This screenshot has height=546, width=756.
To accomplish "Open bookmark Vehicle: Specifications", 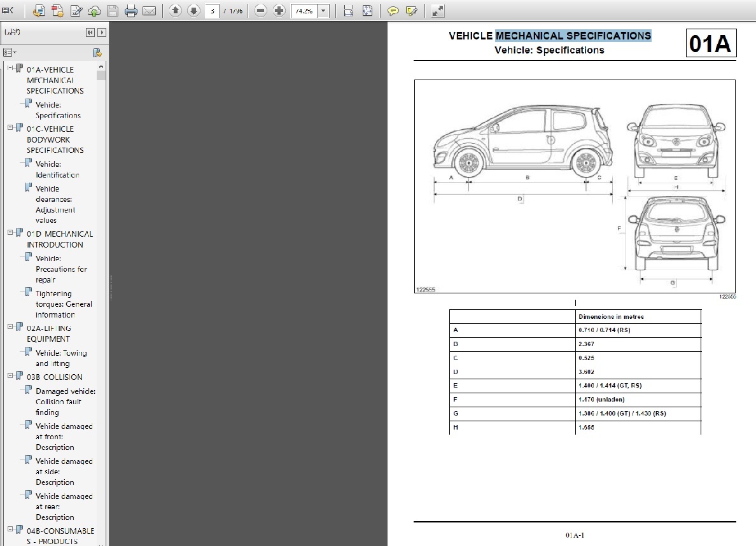I will click(x=58, y=110).
